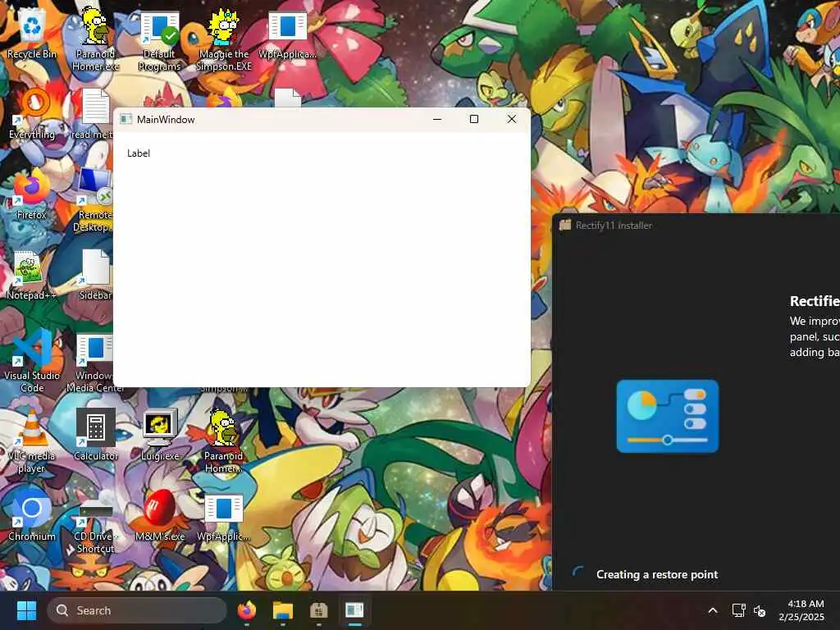Viewport: 840px width, 630px height.
Task: Select the Remote Desktop shortcut icon
Action: [x=94, y=200]
